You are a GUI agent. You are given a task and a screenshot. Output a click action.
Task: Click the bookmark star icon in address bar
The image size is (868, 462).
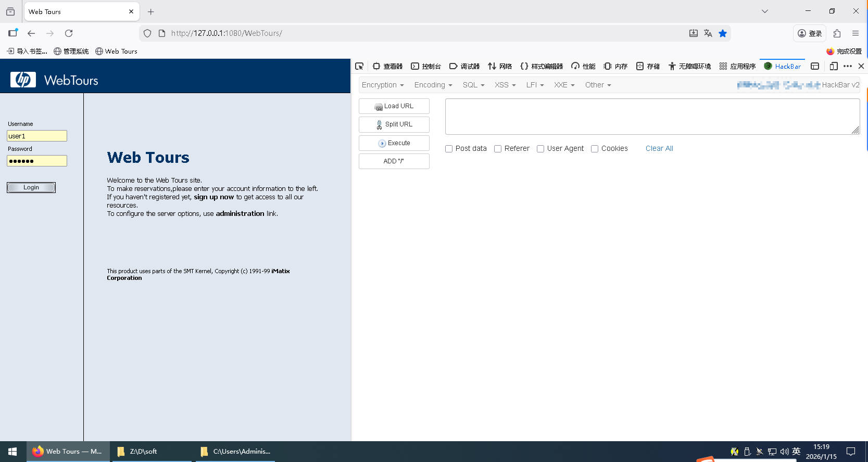pyautogui.click(x=723, y=33)
